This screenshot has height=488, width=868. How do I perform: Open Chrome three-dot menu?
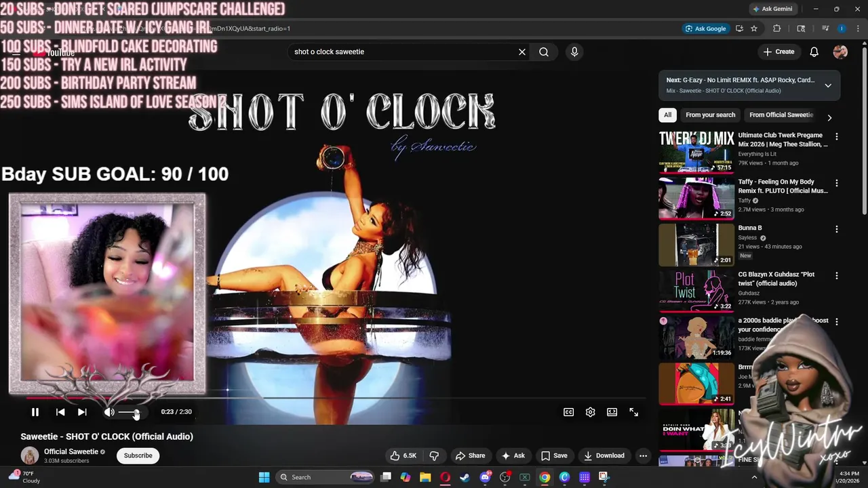[858, 28]
